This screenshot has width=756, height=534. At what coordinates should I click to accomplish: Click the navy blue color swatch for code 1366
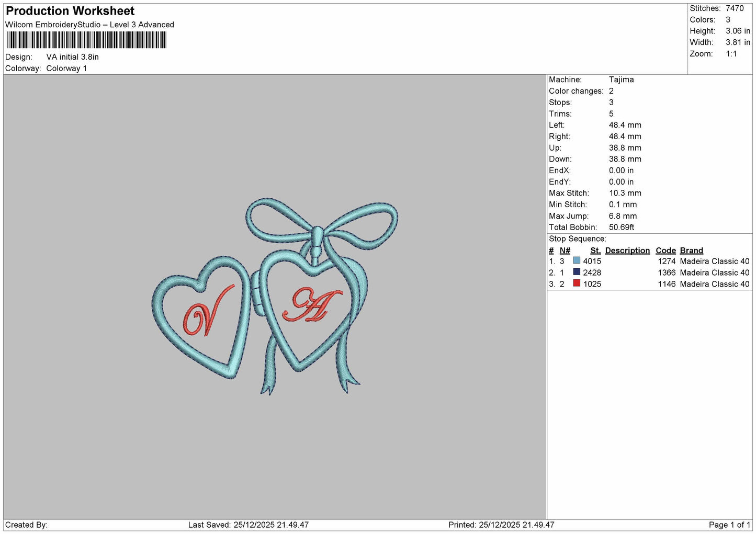click(577, 272)
